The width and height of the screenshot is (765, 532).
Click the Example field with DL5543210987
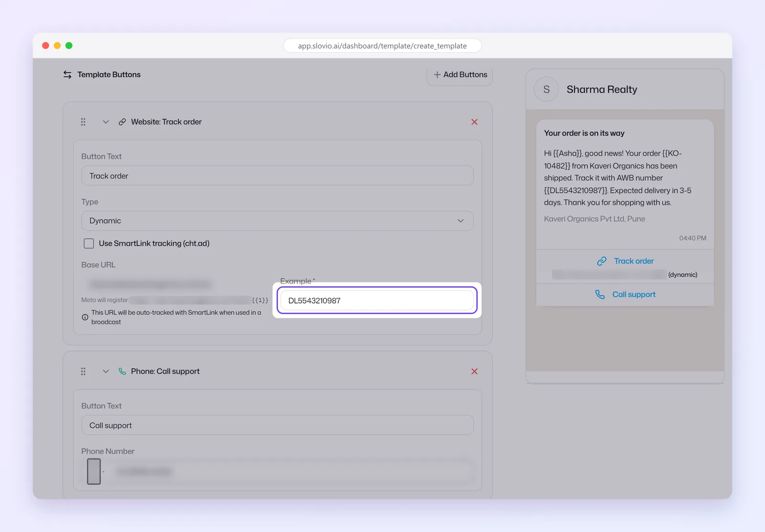pos(377,301)
